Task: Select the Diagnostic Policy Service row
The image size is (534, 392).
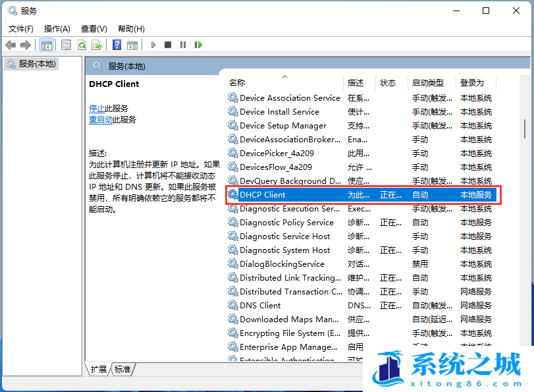Action: (x=361, y=222)
